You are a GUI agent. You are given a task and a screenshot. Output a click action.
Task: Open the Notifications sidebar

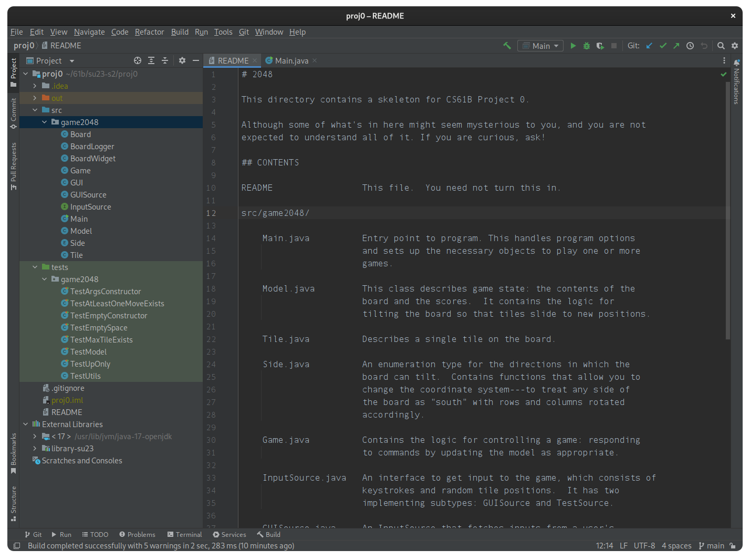tap(736, 81)
